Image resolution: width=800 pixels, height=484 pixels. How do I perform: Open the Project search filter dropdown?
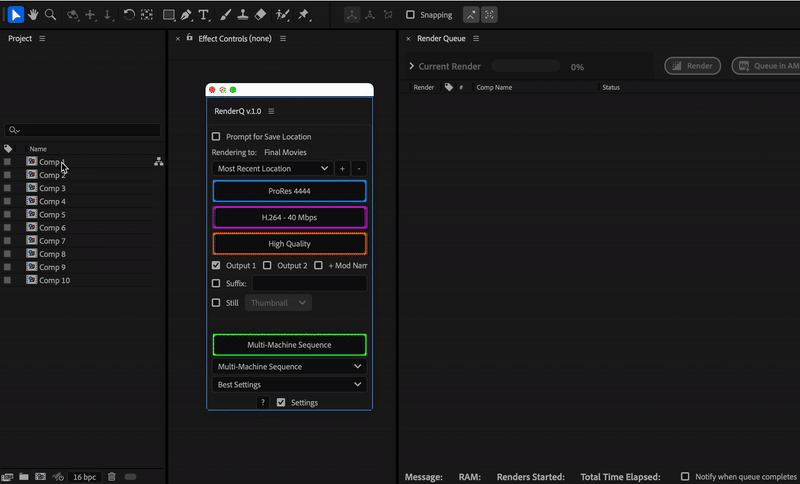[x=14, y=131]
